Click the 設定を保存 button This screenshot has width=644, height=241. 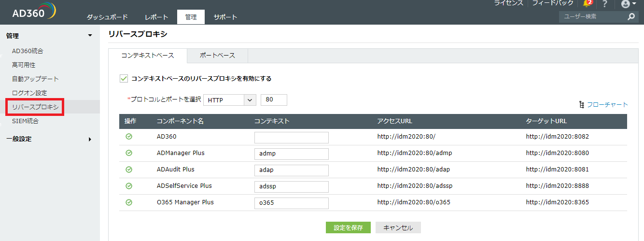(348, 228)
